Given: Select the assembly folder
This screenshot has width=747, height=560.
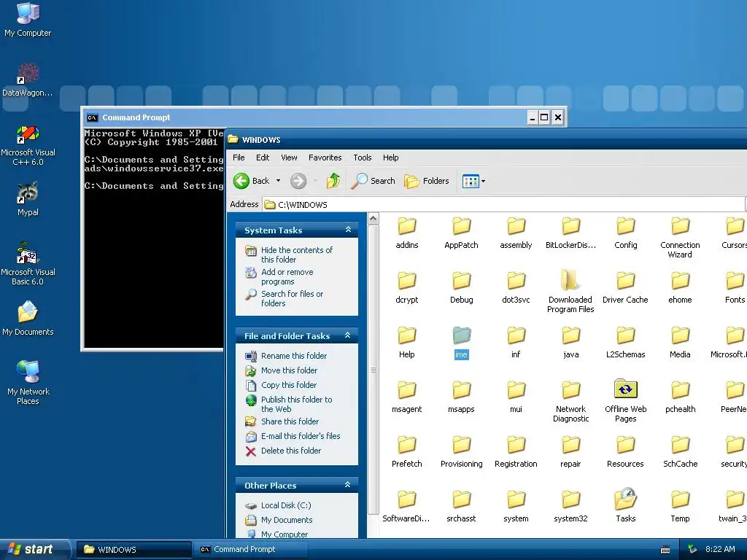Looking at the screenshot, I should pyautogui.click(x=516, y=233).
